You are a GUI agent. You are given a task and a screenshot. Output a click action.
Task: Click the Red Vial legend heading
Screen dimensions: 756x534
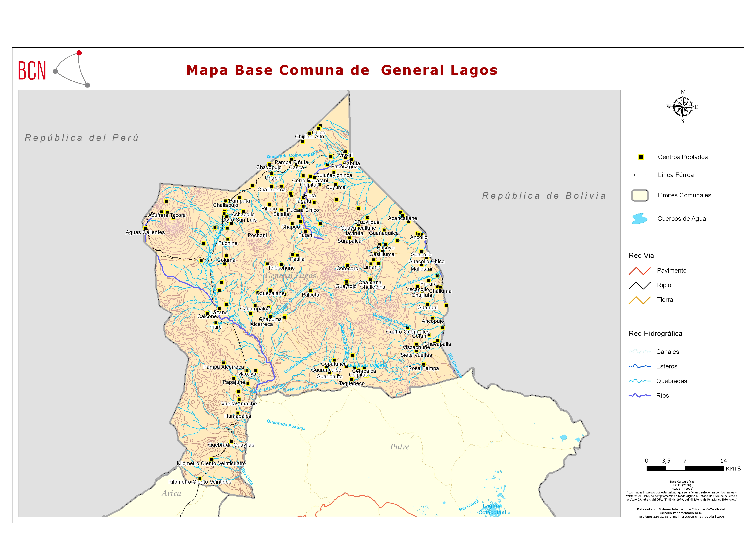point(642,256)
